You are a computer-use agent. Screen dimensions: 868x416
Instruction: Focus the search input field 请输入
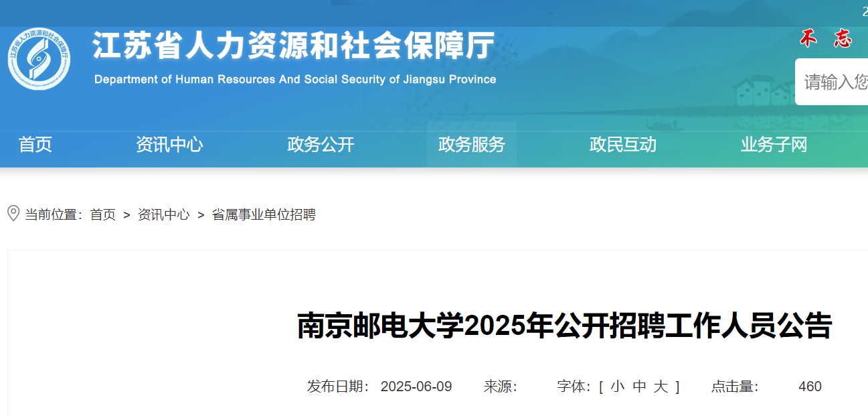[x=832, y=82]
